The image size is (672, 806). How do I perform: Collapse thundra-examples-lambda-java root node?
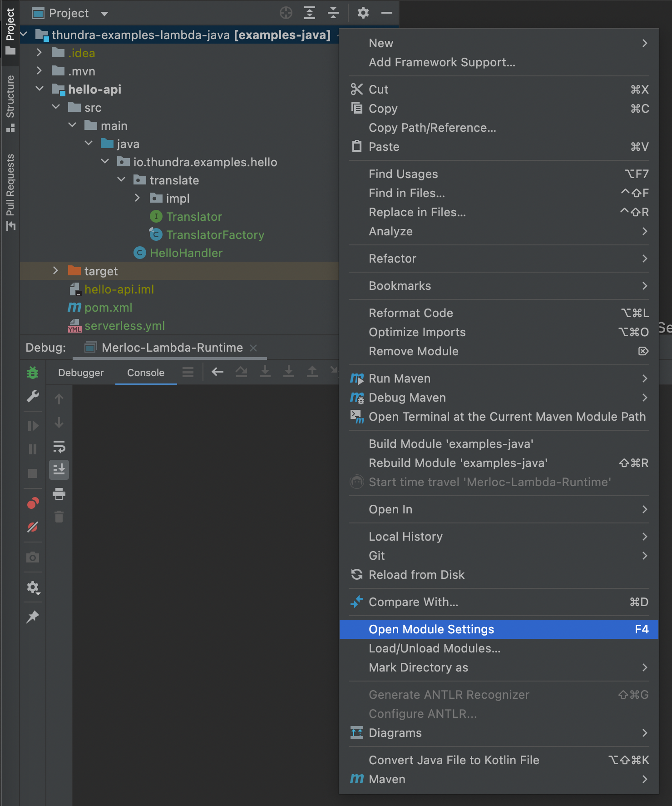pos(24,35)
